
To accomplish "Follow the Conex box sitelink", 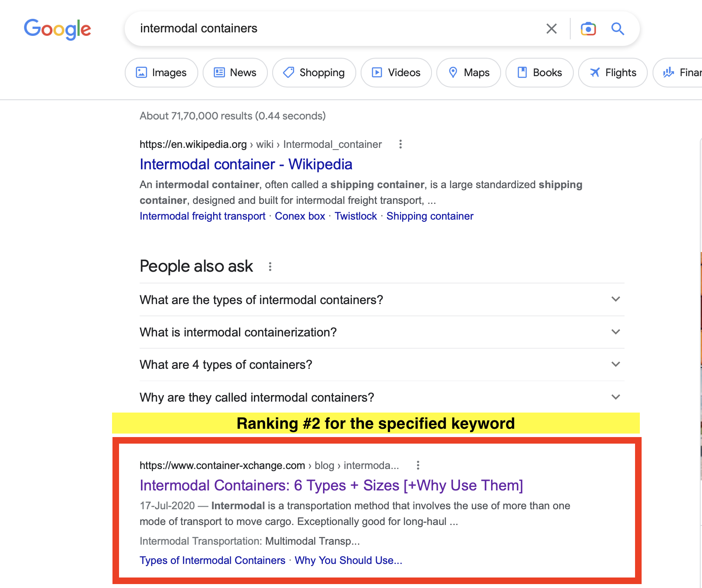I will pyautogui.click(x=300, y=216).
